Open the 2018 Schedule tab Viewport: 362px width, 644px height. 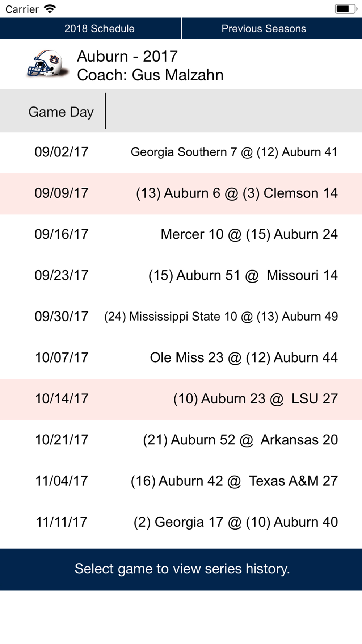pos(90,28)
